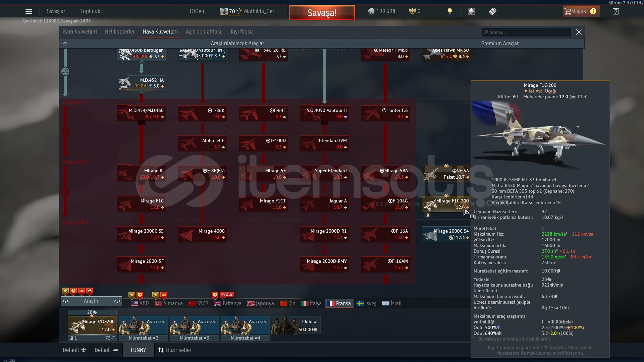Collapse tree with top-left double chevron

coord(65,43)
